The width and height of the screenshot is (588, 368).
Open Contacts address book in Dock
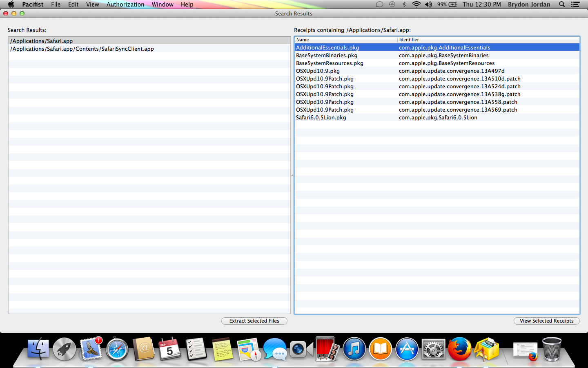click(x=144, y=350)
